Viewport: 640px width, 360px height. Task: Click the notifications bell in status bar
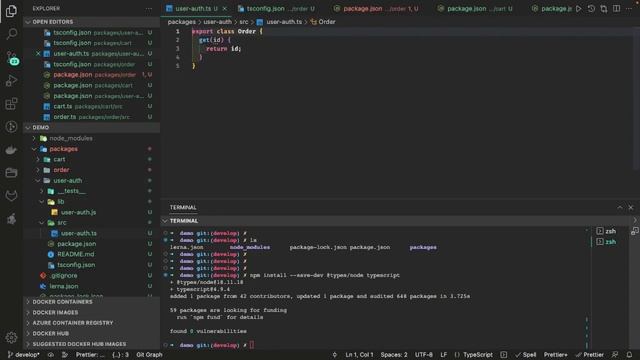click(x=629, y=355)
